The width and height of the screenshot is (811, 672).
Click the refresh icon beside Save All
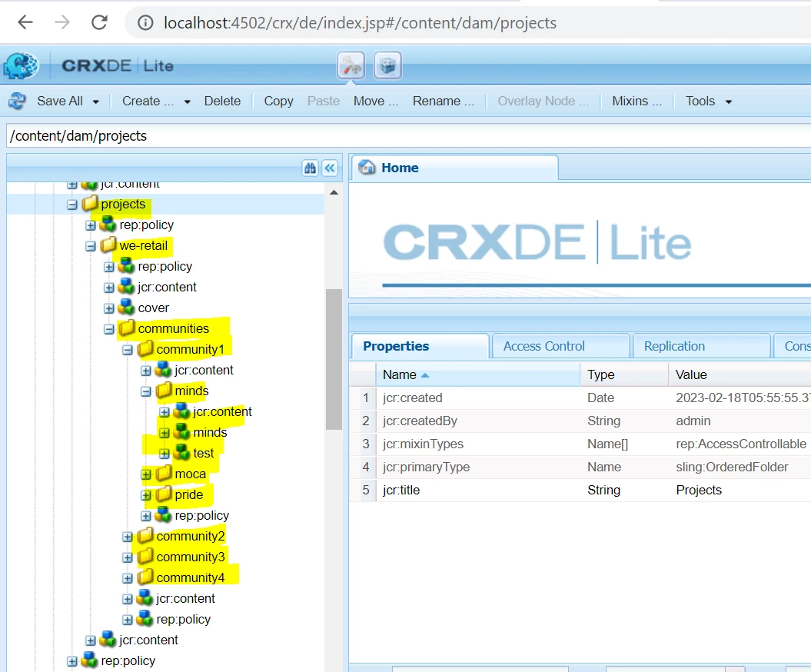(x=17, y=101)
